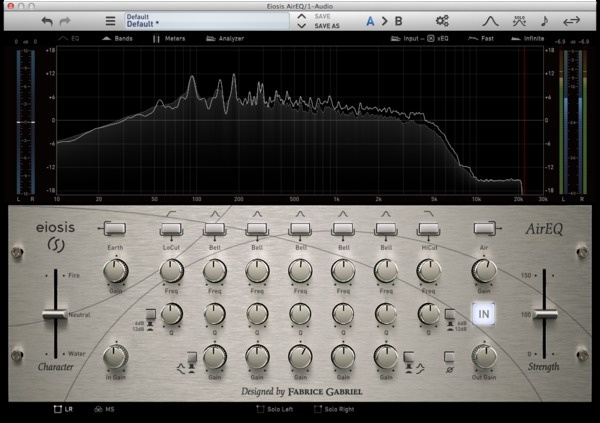The width and height of the screenshot is (600, 423).
Task: Click the bell curve icon in toolbar
Action: [x=490, y=20]
